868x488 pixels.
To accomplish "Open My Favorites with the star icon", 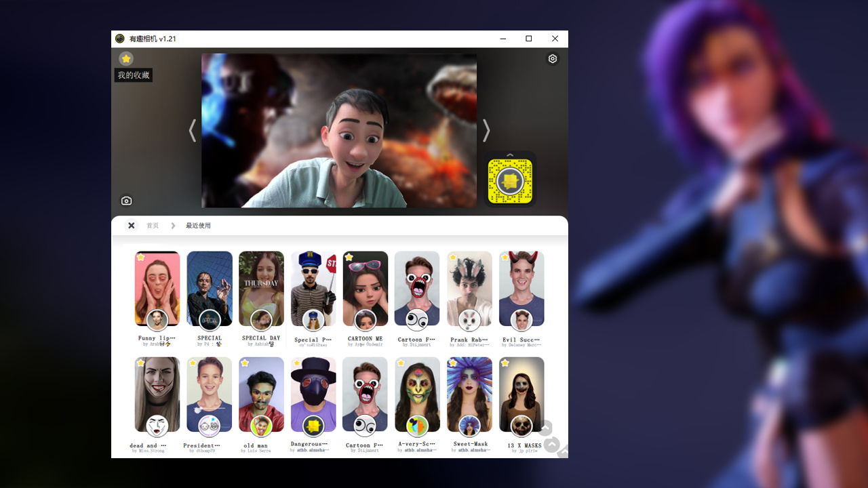I will coord(126,59).
